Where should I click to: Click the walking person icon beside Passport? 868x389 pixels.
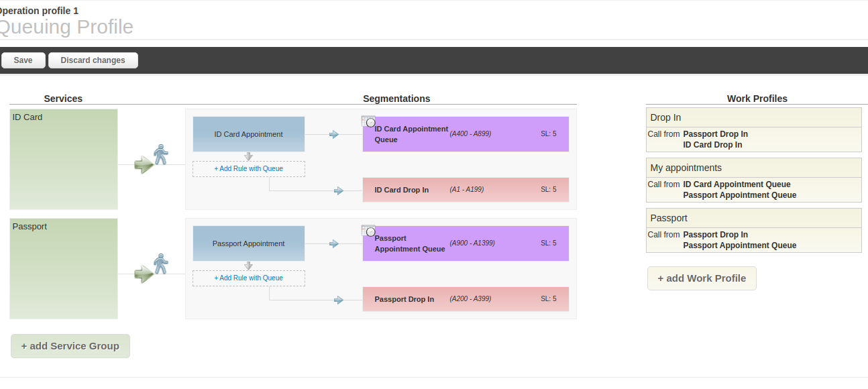(160, 264)
